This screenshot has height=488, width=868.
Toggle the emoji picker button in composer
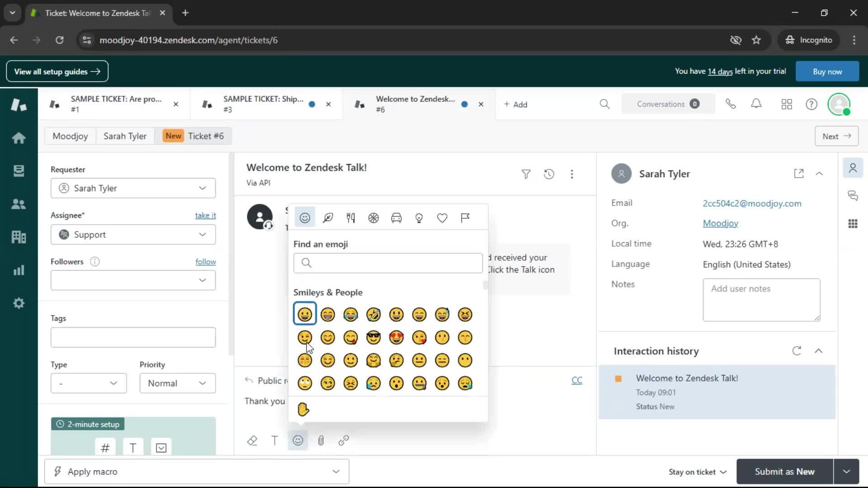pos(298,441)
